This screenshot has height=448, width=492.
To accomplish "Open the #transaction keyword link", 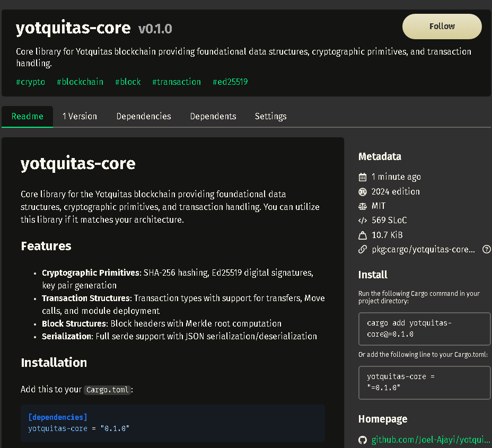I will [177, 82].
